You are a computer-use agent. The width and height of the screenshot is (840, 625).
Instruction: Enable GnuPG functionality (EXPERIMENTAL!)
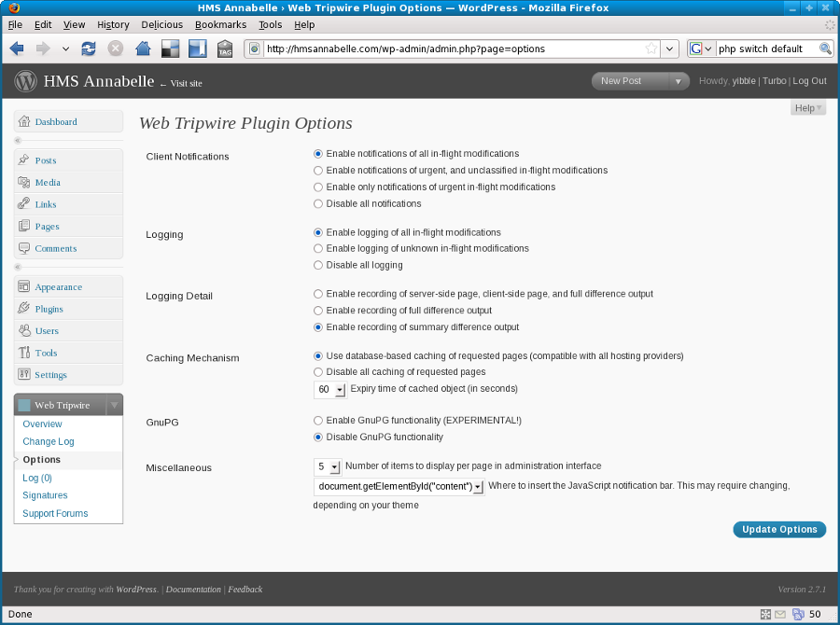pyautogui.click(x=318, y=421)
